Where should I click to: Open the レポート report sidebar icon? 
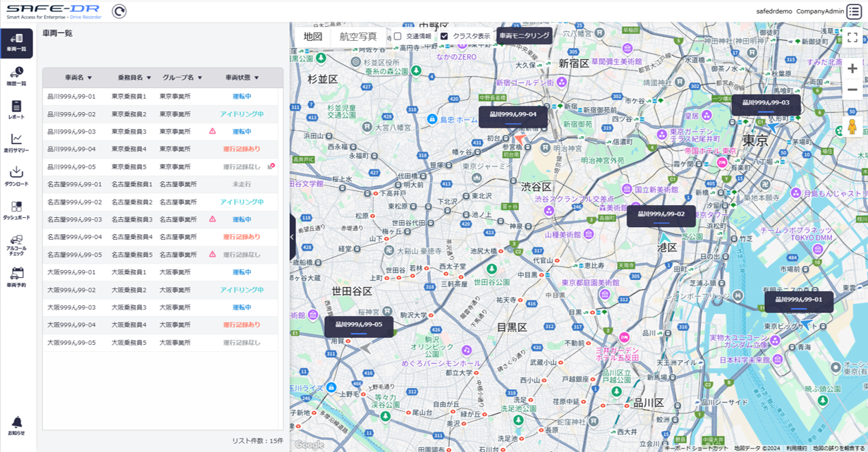(x=17, y=110)
